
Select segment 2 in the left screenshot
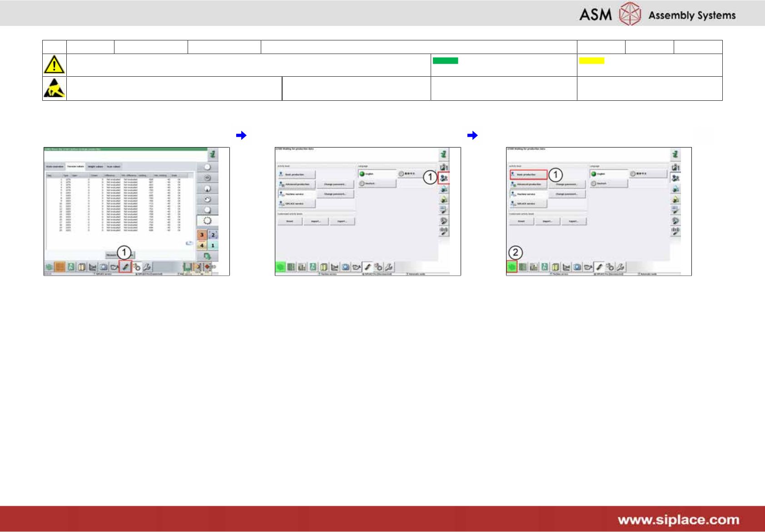213,235
